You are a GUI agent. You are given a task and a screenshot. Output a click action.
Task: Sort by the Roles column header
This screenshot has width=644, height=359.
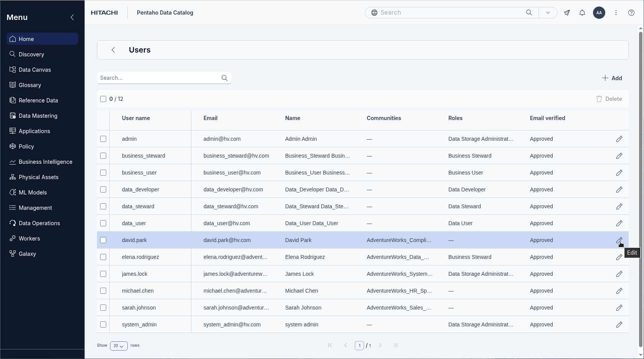455,118
